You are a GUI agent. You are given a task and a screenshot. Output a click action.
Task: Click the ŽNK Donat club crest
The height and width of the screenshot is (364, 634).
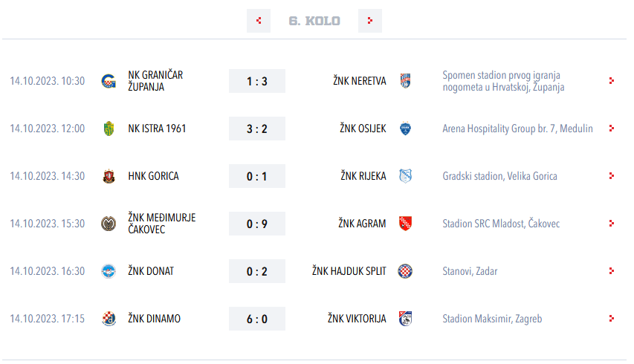109,271
